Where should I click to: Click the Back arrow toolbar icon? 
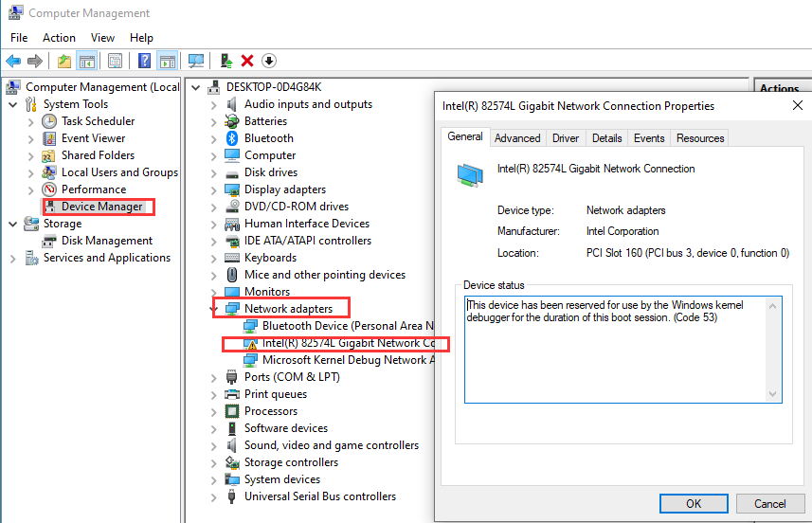[x=13, y=61]
